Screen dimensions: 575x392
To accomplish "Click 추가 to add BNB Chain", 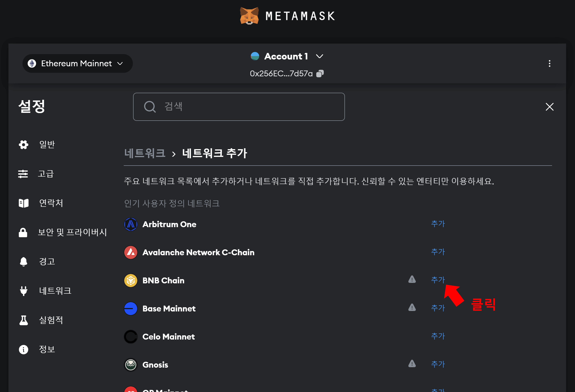I will coord(438,280).
